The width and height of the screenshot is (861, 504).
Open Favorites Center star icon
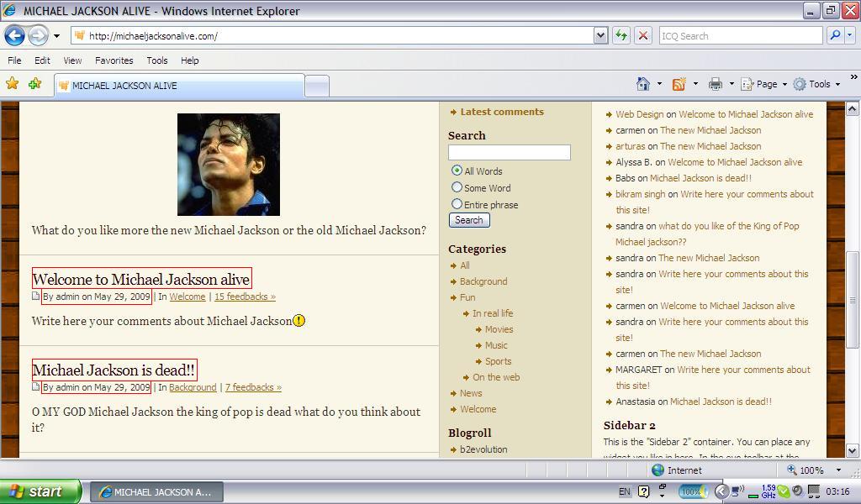12,84
